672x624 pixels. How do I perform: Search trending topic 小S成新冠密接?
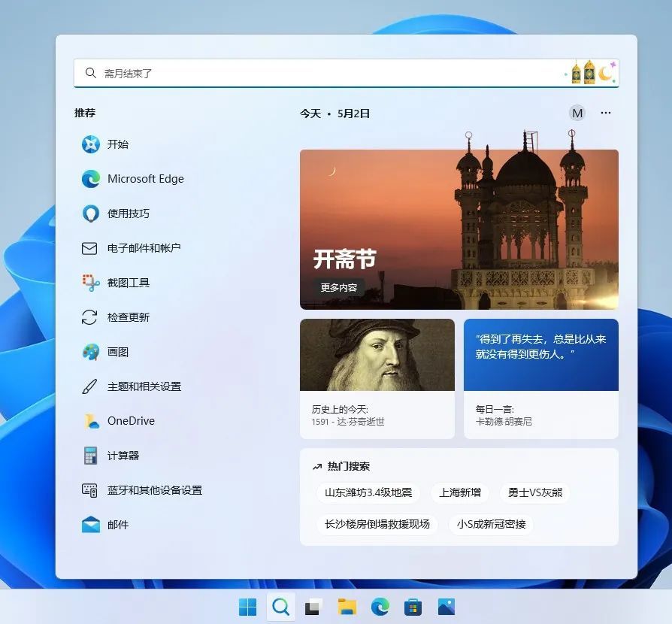491,524
